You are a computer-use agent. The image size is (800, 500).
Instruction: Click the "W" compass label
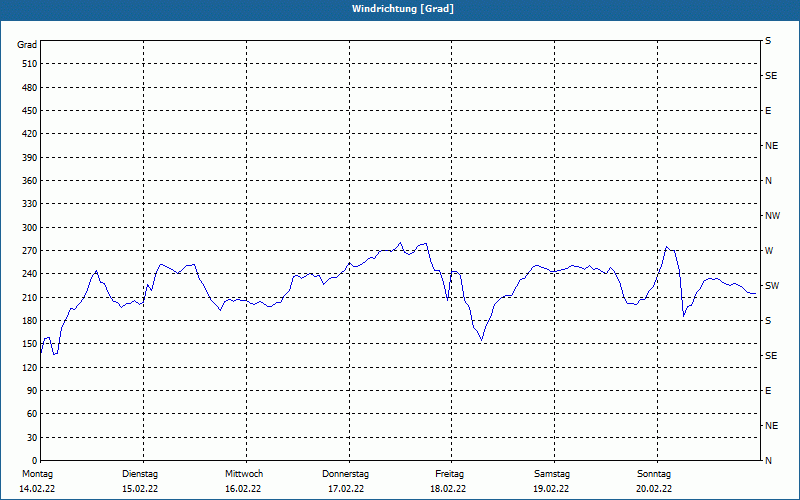769,251
